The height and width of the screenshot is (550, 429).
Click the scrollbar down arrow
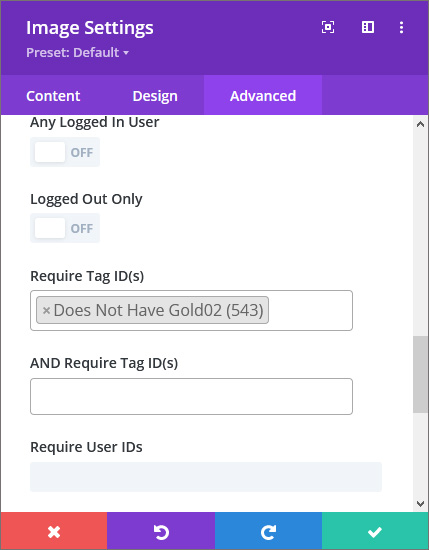point(420,504)
